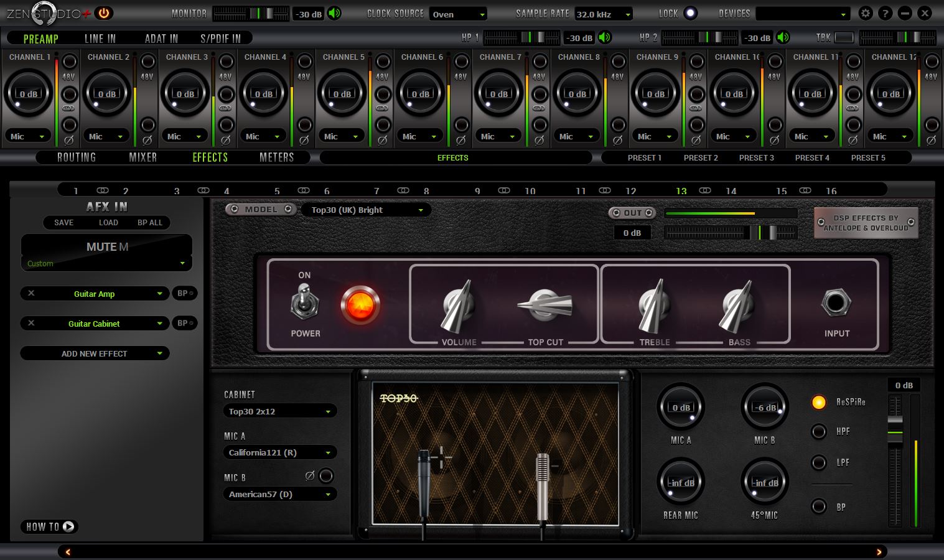
Task: Open the MIXER tab
Action: 143,157
